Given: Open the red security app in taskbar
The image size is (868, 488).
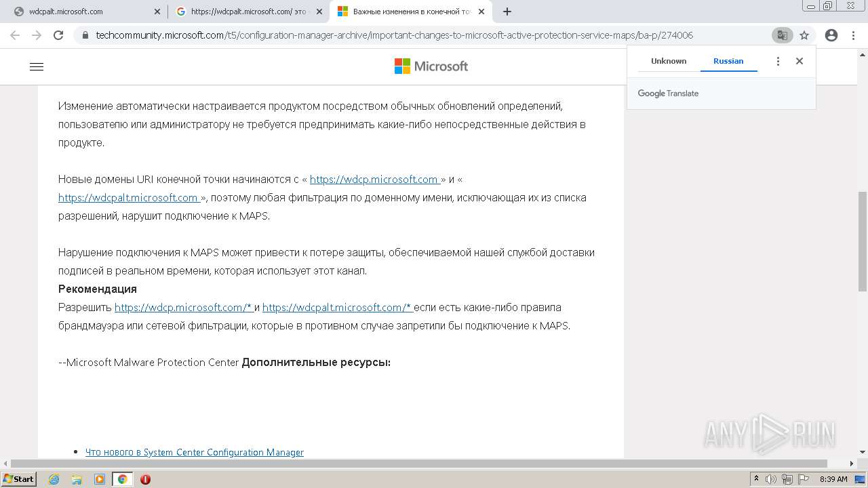Looking at the screenshot, I should 145,479.
